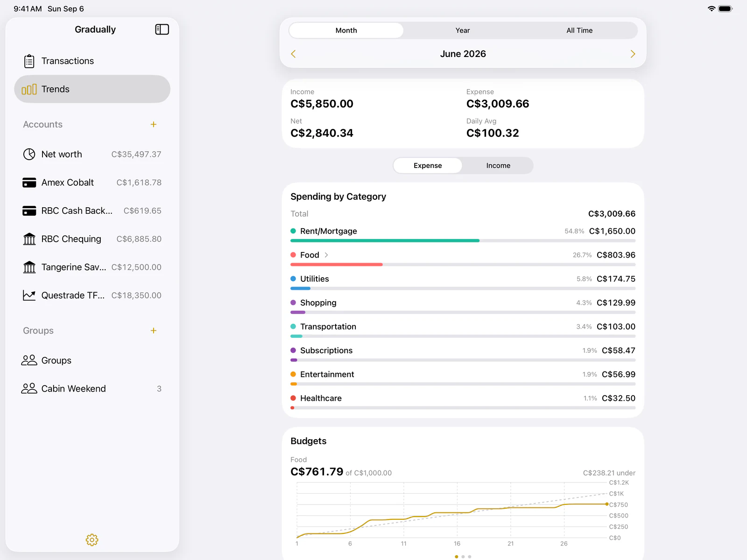Screen dimensions: 747x560
Task: Go to previous month arrow
Action: point(293,54)
